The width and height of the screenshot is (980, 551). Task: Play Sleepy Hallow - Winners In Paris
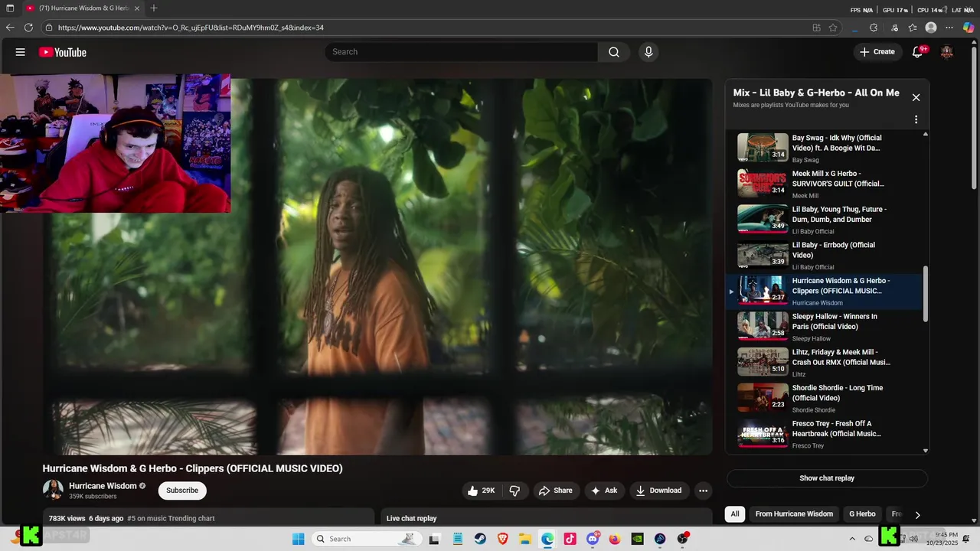[825, 327]
